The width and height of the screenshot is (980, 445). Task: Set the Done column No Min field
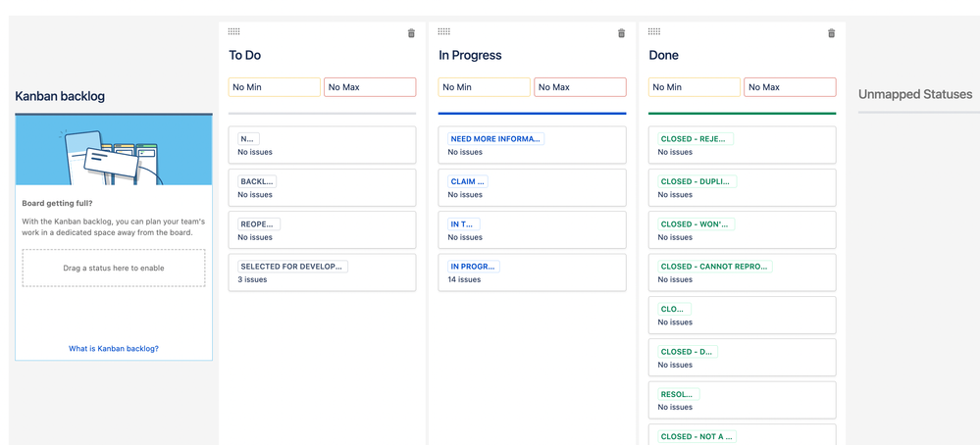pos(695,87)
